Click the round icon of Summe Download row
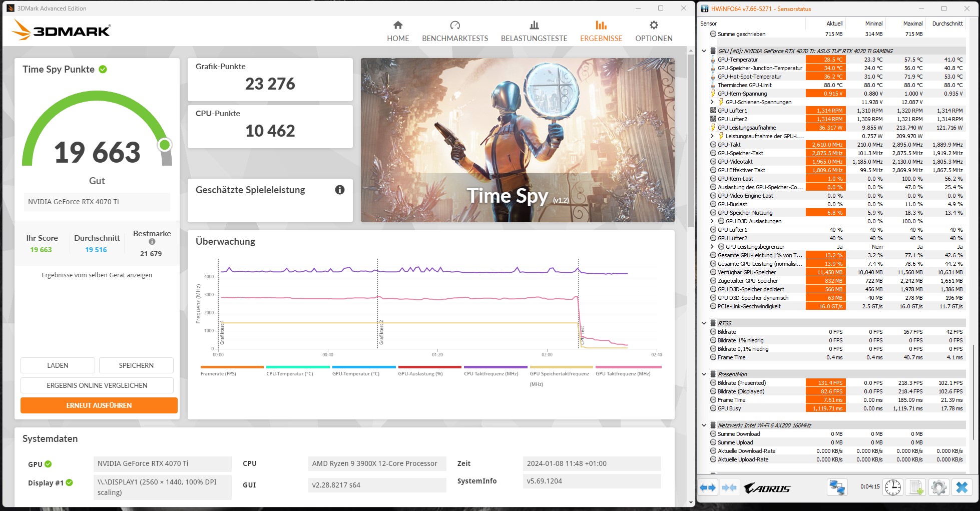Image resolution: width=980 pixels, height=511 pixels. click(x=713, y=434)
